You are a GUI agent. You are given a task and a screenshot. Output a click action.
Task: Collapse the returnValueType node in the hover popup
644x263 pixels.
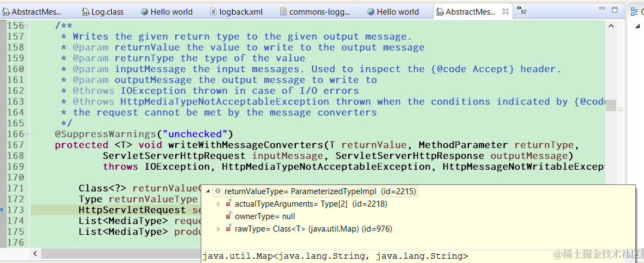tap(208, 191)
